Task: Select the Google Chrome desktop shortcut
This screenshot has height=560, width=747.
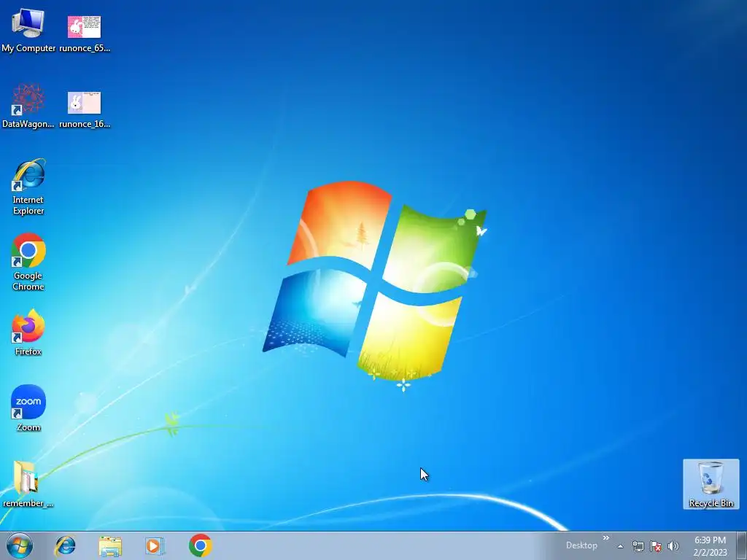Action: click(x=28, y=262)
